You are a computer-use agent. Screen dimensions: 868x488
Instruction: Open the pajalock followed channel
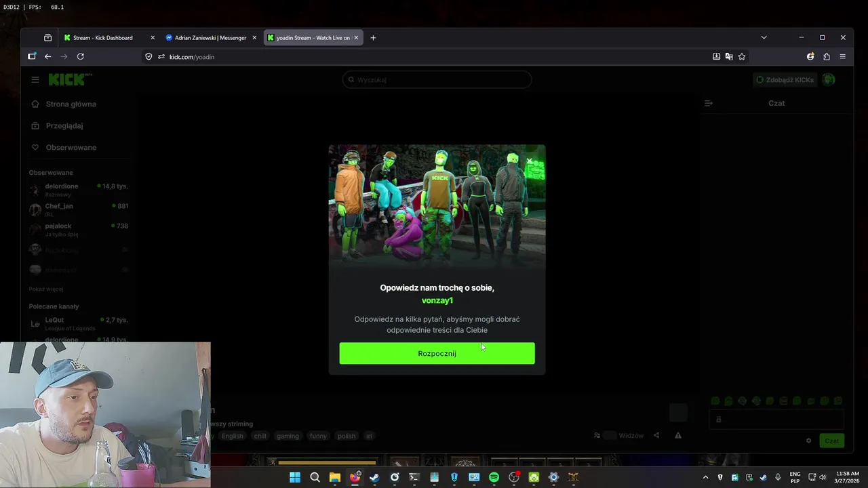coord(79,230)
